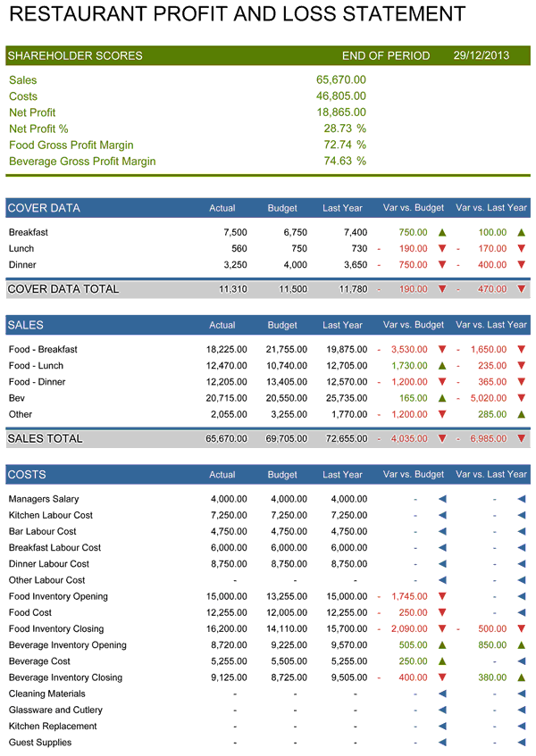Viewport: 536px width, 756px height.
Task: Click green arrow for Beverage Inventory Opening Var vs. Last Year
Action: coord(522,645)
